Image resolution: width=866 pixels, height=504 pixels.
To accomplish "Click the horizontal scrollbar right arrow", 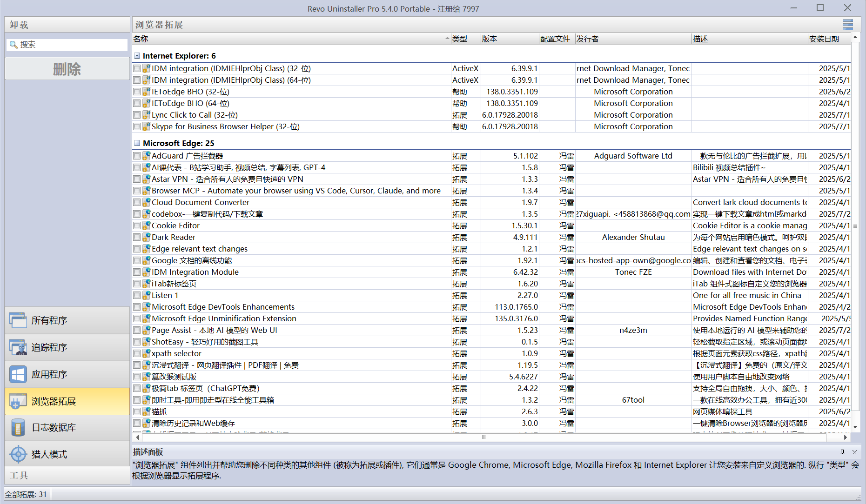I will [x=846, y=437].
